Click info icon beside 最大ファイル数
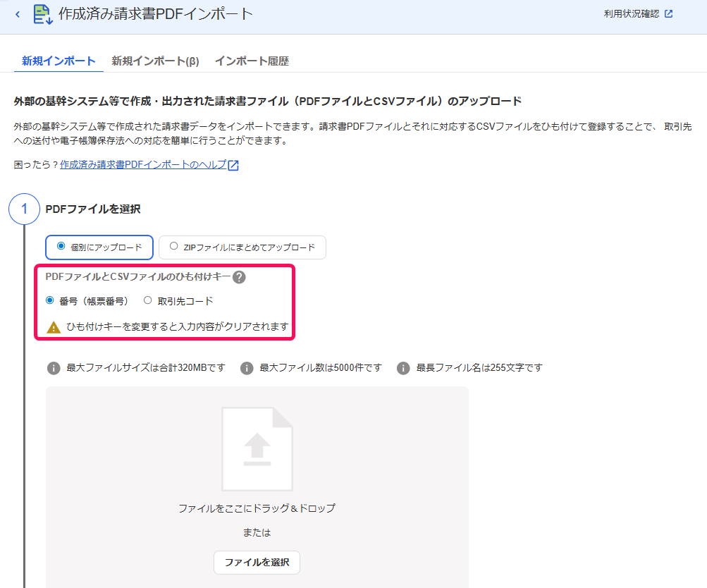The image size is (707, 588). pos(247,368)
